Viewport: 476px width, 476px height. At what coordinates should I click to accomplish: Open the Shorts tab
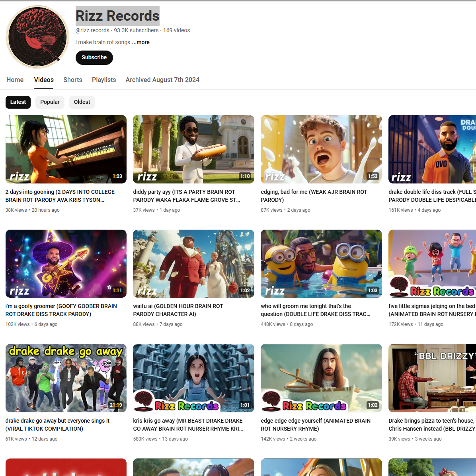pyautogui.click(x=73, y=80)
